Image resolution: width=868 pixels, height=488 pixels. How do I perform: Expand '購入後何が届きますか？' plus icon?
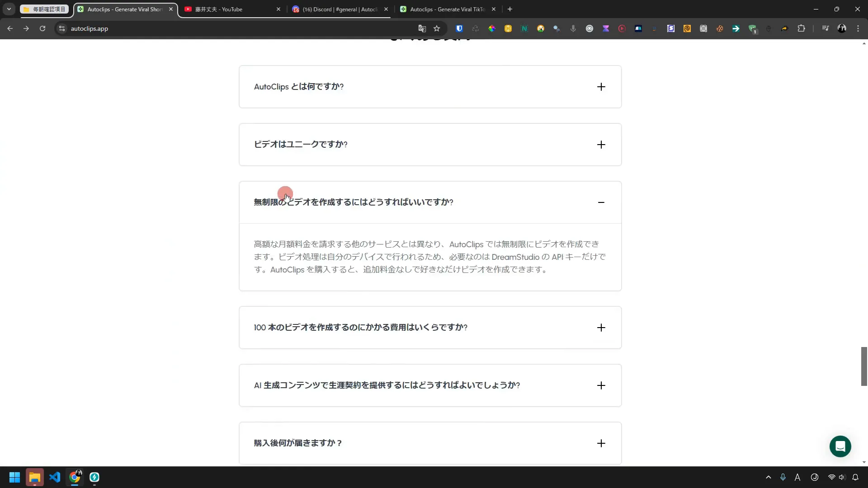pyautogui.click(x=601, y=443)
